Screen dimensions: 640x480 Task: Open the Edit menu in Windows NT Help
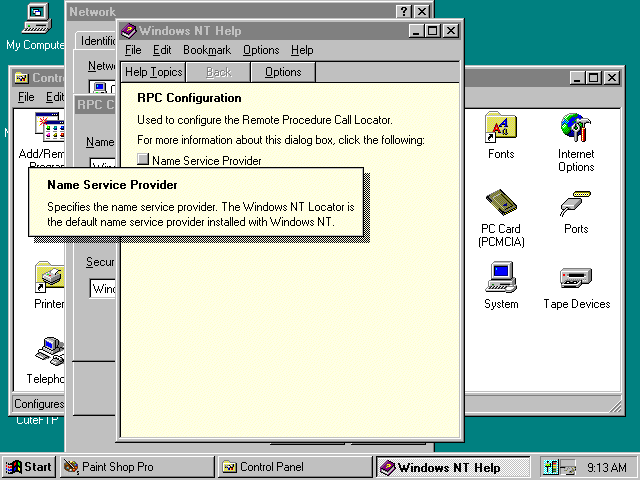pyautogui.click(x=162, y=50)
